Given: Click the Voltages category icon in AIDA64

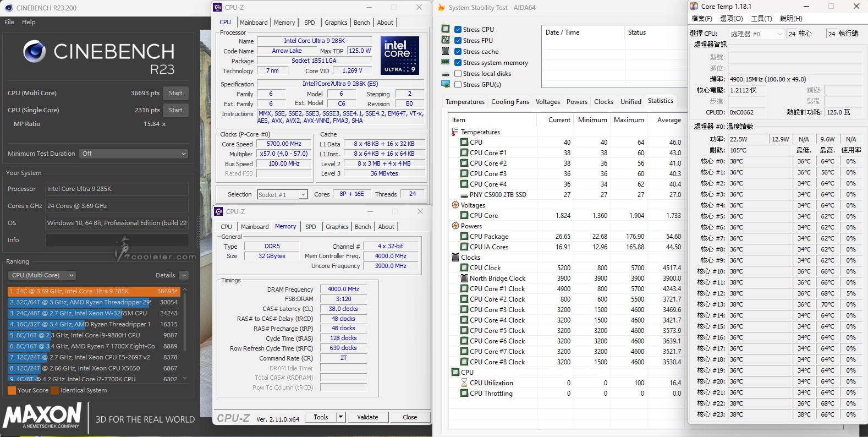Looking at the screenshot, I should point(455,205).
